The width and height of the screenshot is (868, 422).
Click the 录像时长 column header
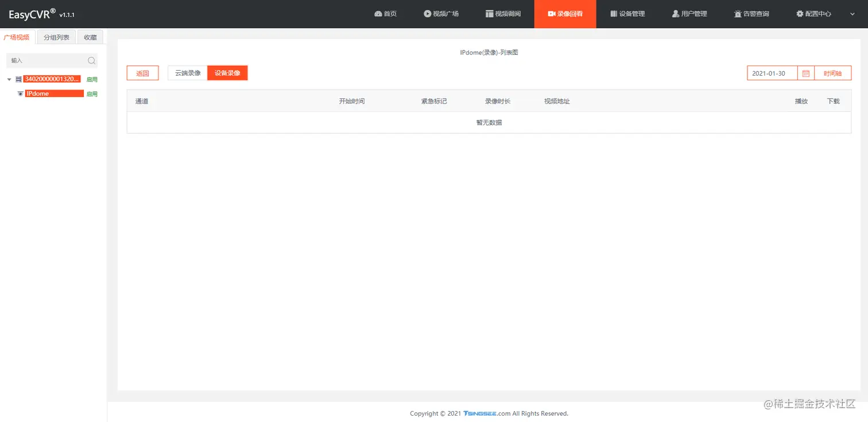498,101
